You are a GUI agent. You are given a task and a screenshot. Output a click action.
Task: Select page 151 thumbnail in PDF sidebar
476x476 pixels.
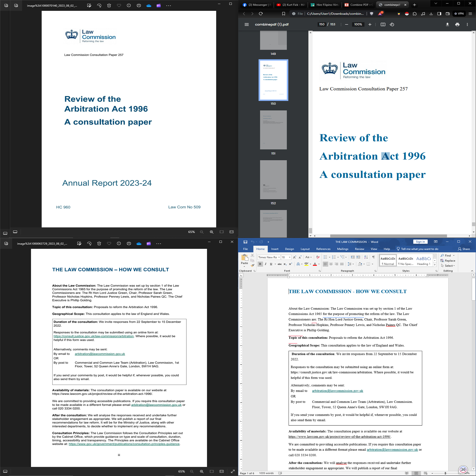point(273,130)
